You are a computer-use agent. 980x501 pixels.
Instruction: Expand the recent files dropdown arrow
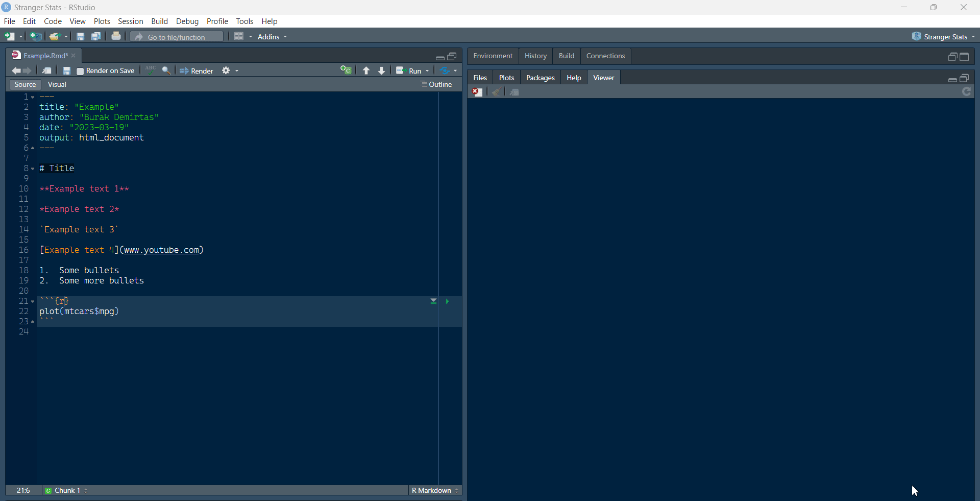tap(66, 37)
